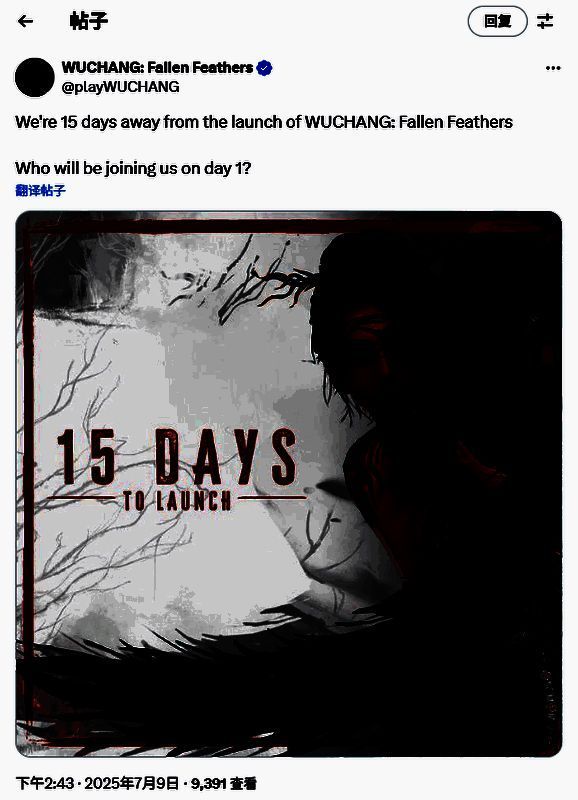The image size is (578, 800).
Task: Click the 回复 reply button
Action: coord(497,21)
